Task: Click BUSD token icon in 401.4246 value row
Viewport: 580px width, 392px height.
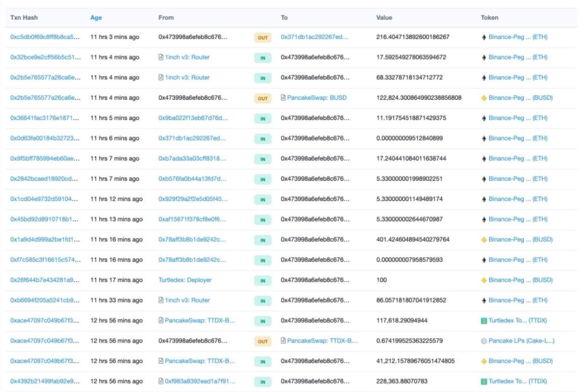Action: [x=484, y=240]
